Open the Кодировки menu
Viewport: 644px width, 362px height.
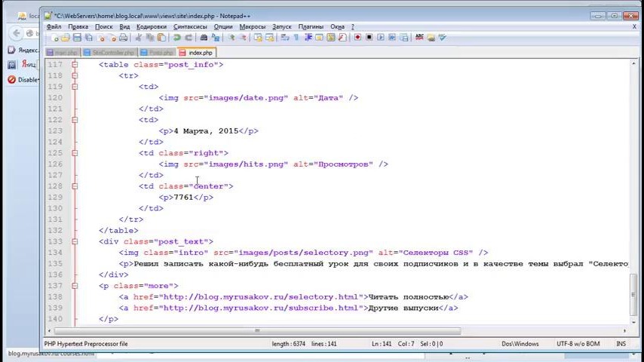click(152, 26)
